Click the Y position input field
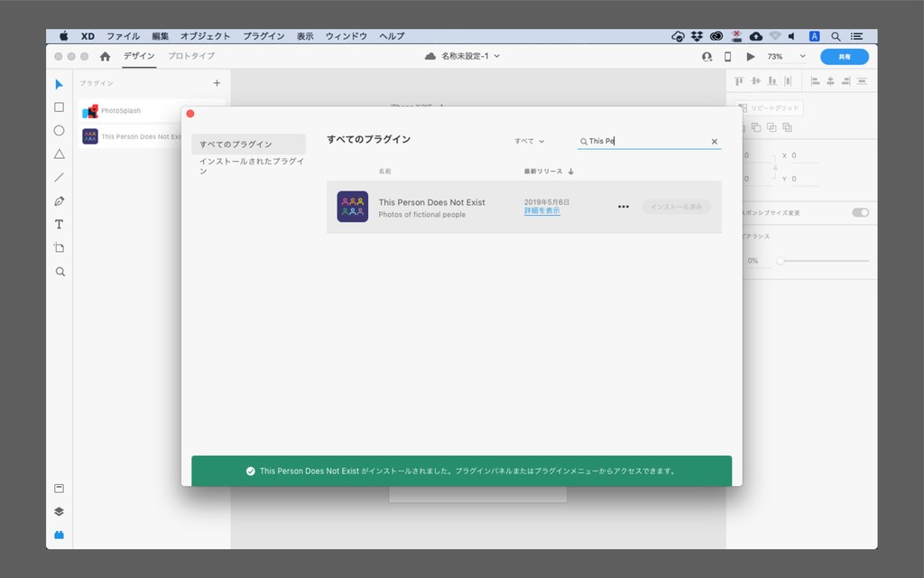 (804, 179)
